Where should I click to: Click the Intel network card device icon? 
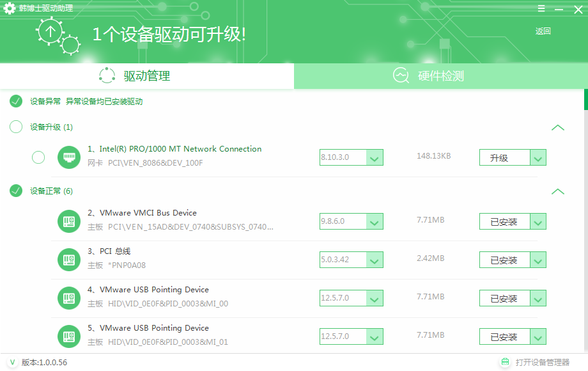[68, 157]
